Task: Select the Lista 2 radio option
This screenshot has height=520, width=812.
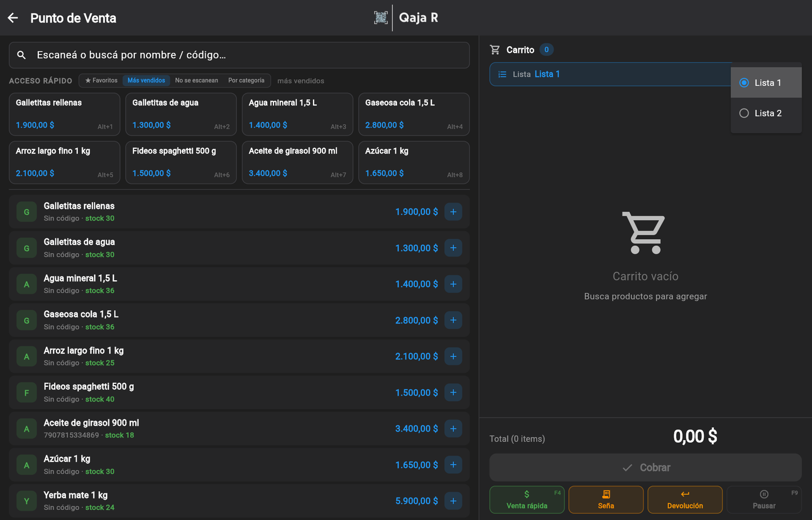Action: tap(766, 113)
